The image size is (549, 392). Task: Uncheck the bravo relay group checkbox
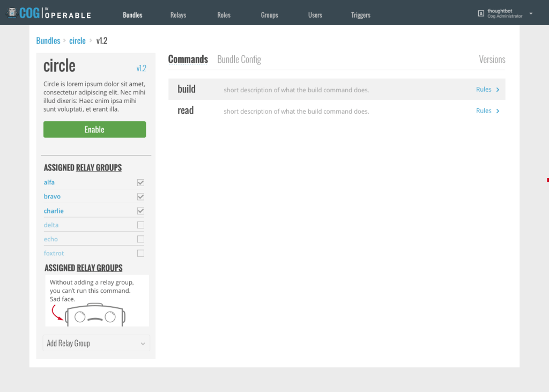pyautogui.click(x=140, y=197)
